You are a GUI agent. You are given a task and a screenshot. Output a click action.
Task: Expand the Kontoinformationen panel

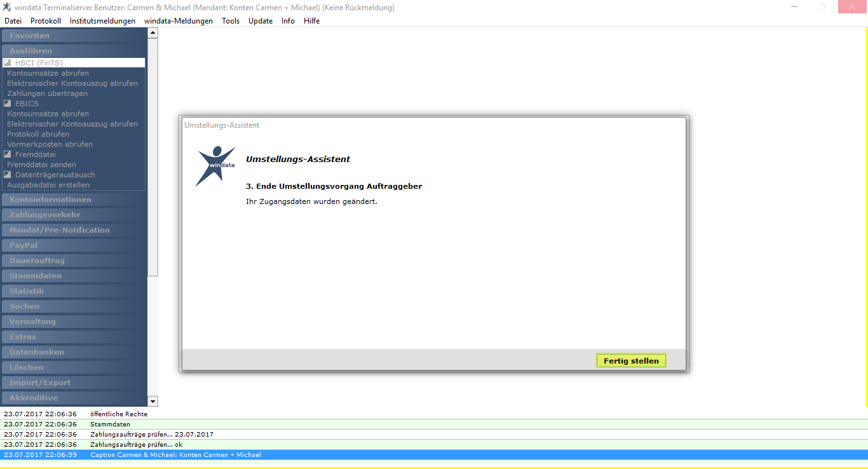point(73,200)
